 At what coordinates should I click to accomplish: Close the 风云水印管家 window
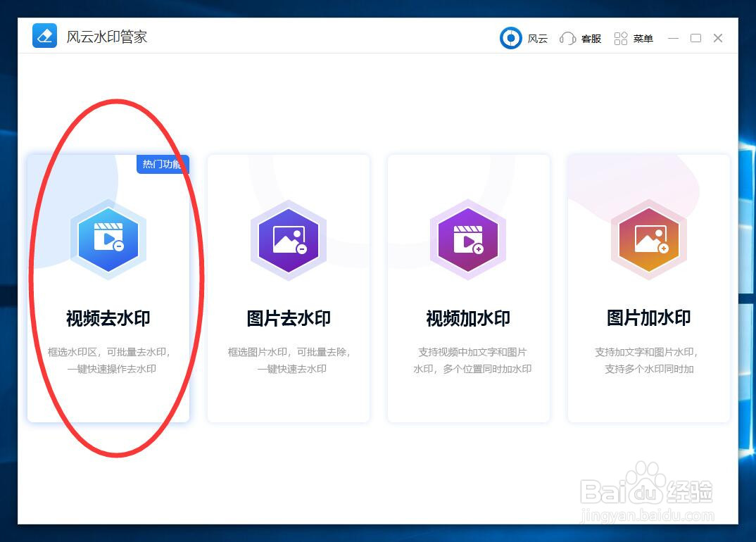coord(718,38)
